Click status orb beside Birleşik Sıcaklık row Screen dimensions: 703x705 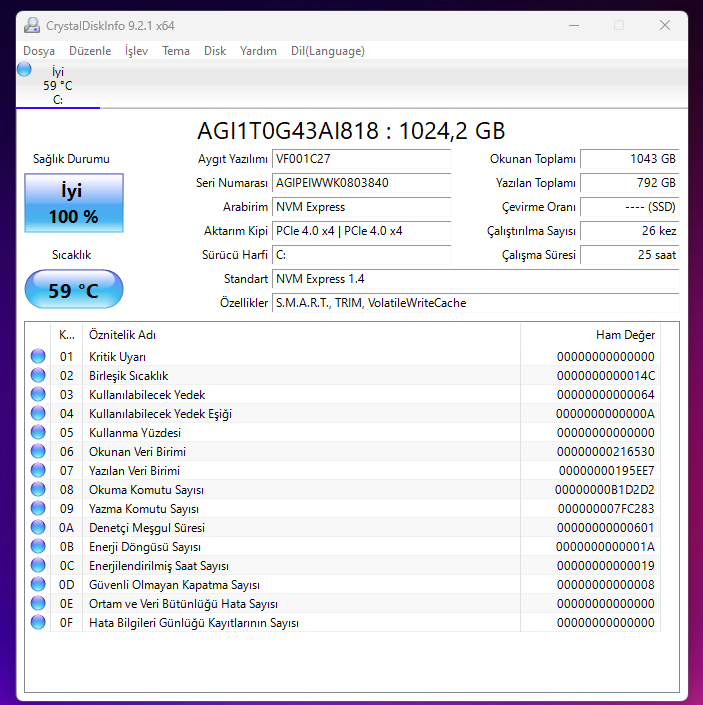tap(38, 375)
